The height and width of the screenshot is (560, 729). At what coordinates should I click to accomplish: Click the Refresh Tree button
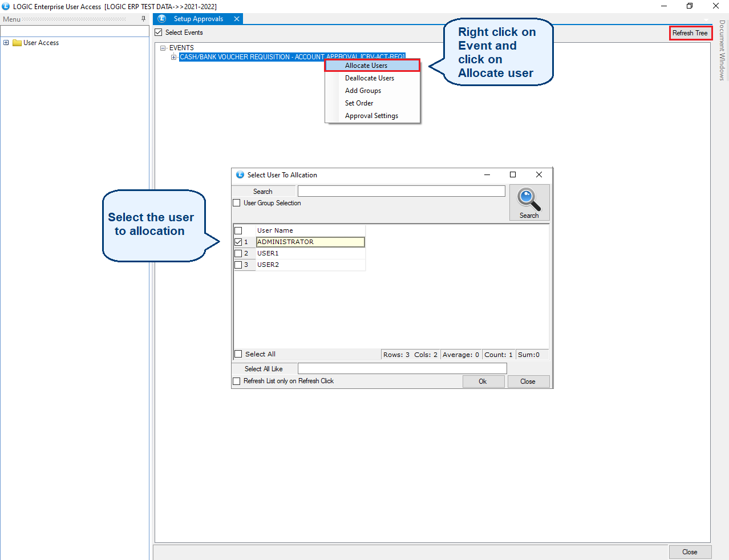[690, 33]
